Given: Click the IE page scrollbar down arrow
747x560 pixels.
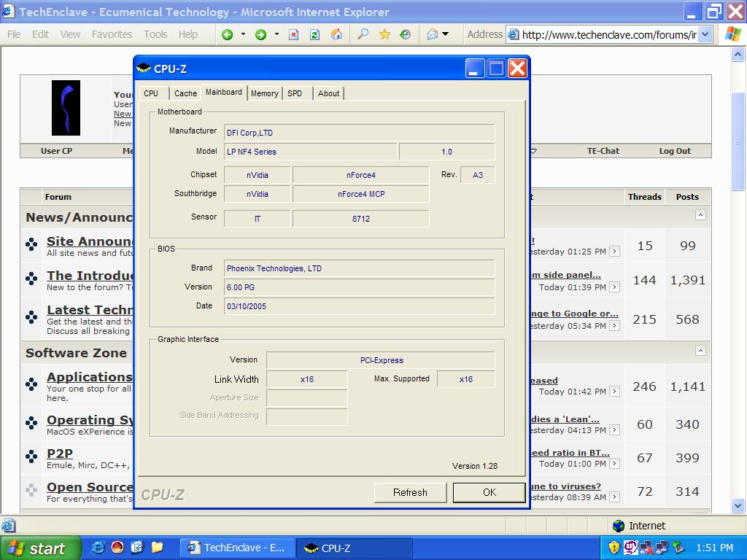Looking at the screenshot, I should click(738, 506).
